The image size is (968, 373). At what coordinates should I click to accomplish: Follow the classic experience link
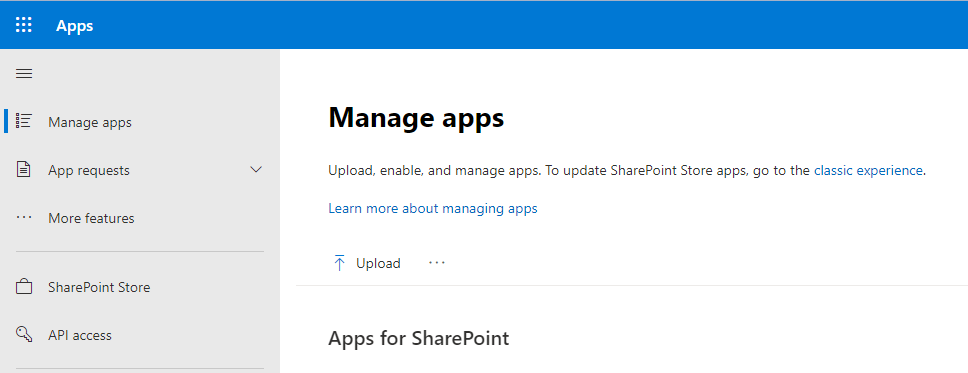tap(869, 170)
